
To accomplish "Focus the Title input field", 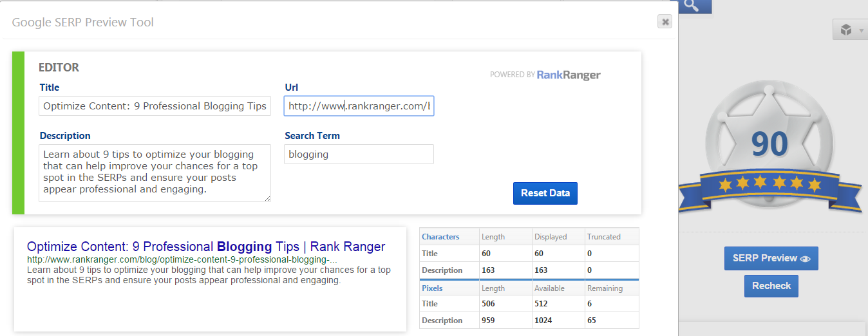I will (155, 106).
